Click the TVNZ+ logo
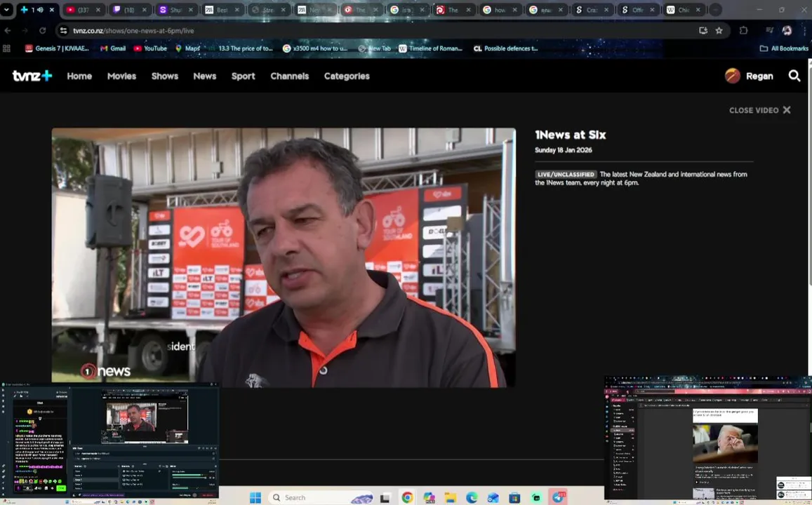 [32, 76]
